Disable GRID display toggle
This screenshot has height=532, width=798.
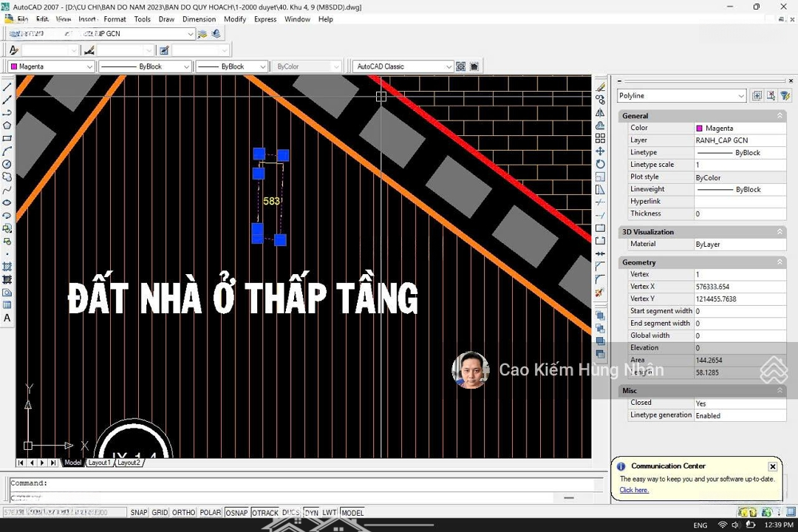point(160,513)
